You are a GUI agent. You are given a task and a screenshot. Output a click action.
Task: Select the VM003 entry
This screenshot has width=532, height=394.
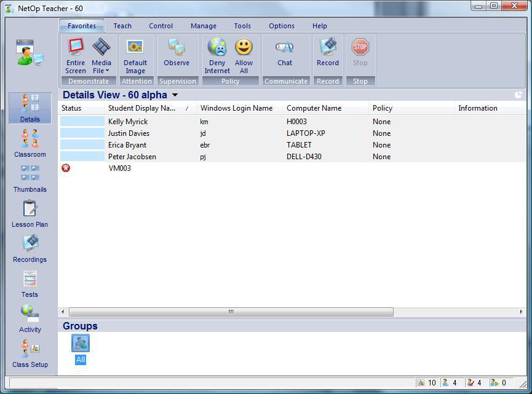pos(120,168)
